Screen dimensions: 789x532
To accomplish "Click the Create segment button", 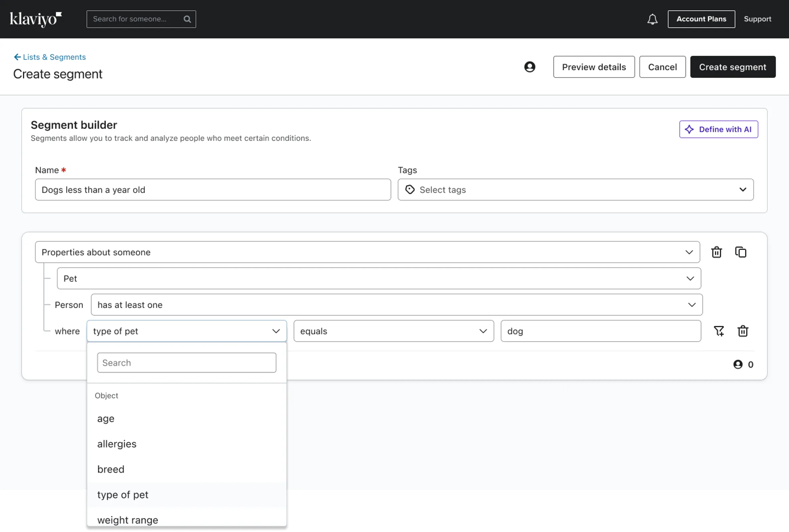I will pos(732,67).
